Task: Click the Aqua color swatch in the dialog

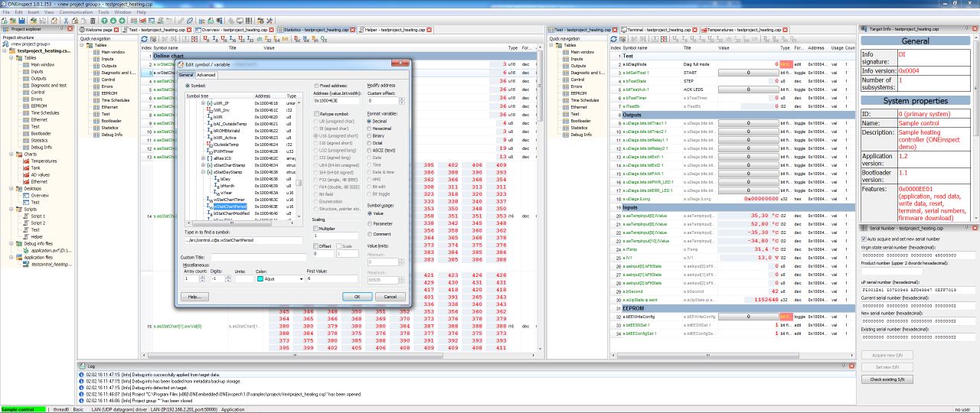Action: tap(260, 279)
